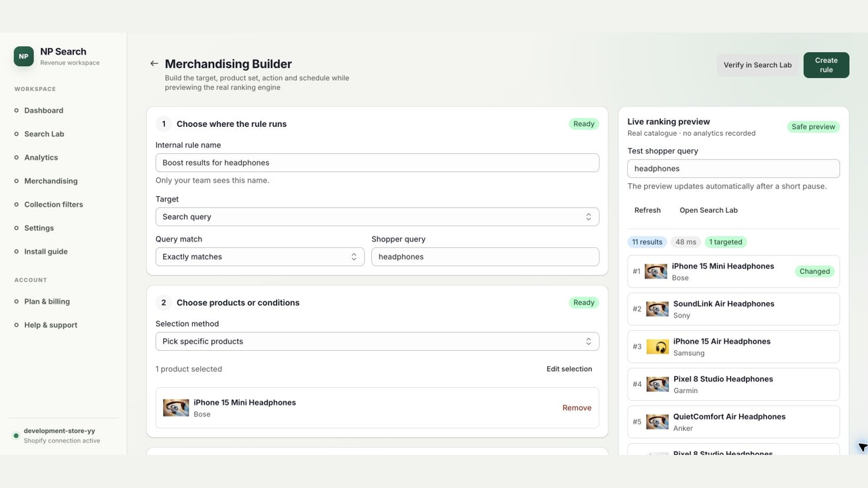The height and width of the screenshot is (488, 868).
Task: Open the Target dropdown
Action: 377,217
